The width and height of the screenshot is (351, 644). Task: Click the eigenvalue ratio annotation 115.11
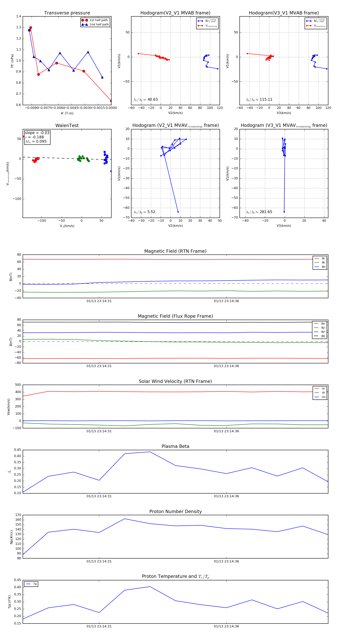[x=259, y=100]
